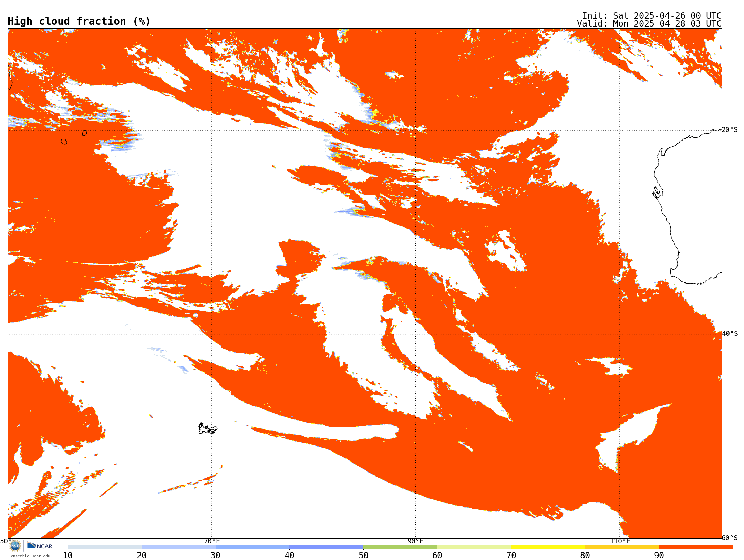
Task: Click the colorbar tick label 40
Action: tap(289, 555)
